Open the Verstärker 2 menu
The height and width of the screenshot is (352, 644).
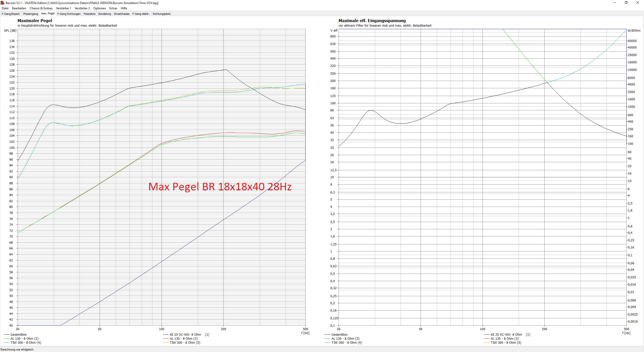coord(82,8)
